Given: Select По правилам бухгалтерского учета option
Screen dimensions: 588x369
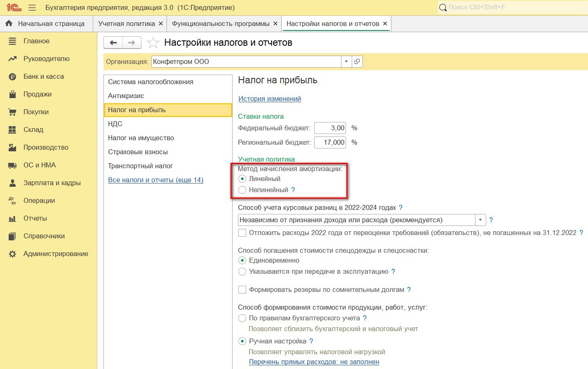Looking at the screenshot, I should [242, 318].
